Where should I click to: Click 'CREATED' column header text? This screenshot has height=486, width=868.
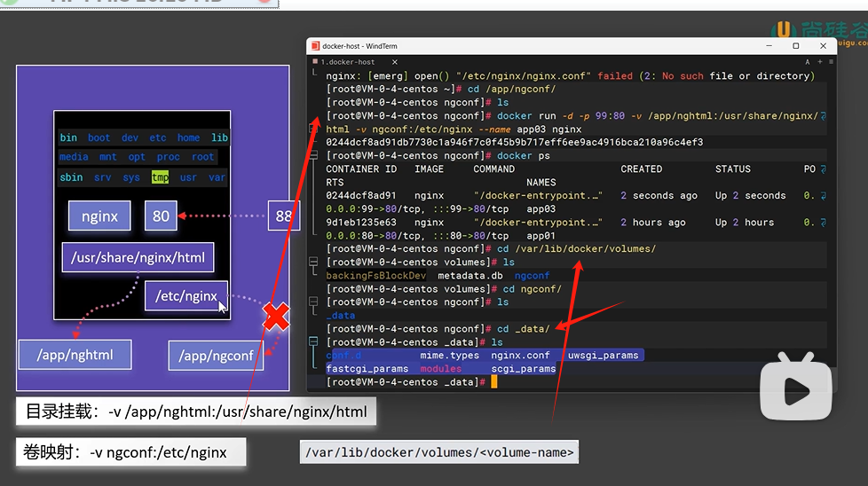pyautogui.click(x=641, y=169)
